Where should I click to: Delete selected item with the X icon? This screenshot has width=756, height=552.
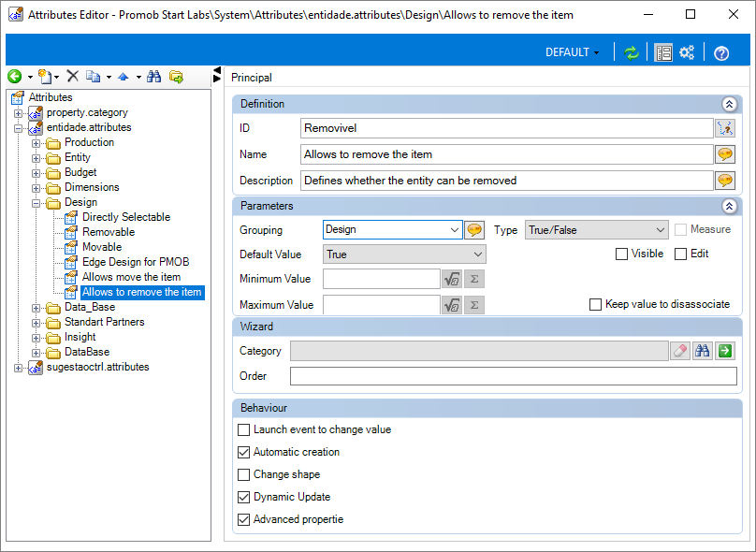click(x=73, y=76)
